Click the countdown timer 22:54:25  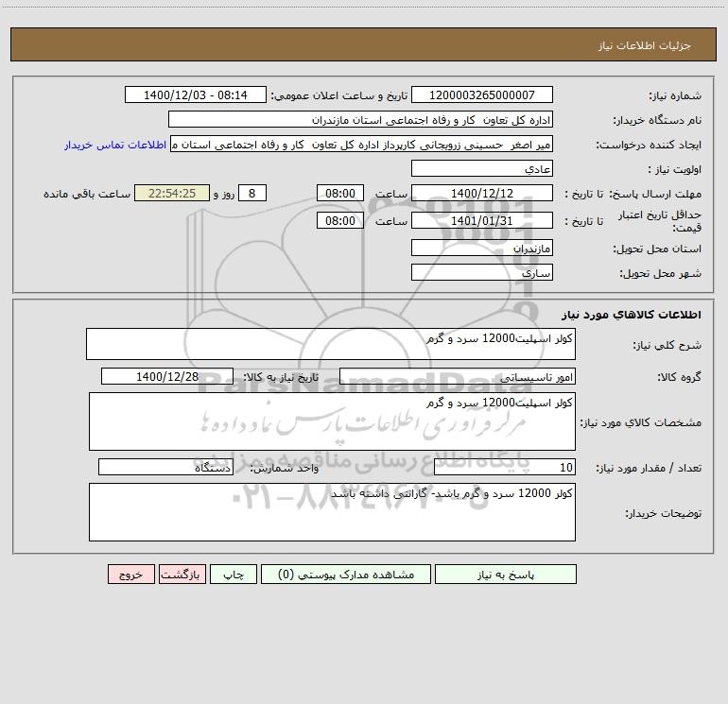point(172,193)
